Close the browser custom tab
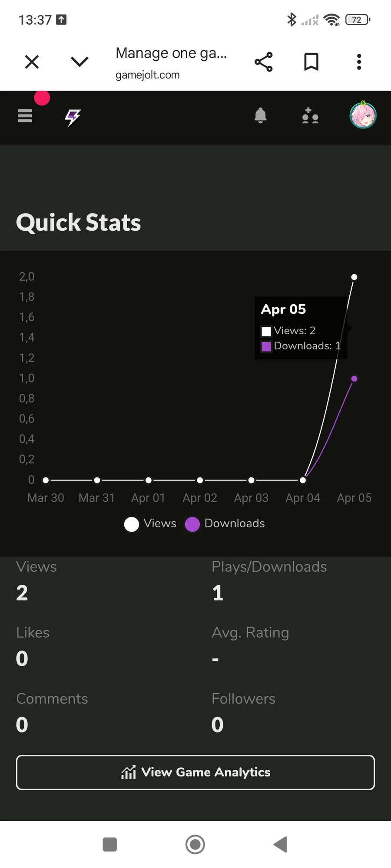 coord(32,62)
